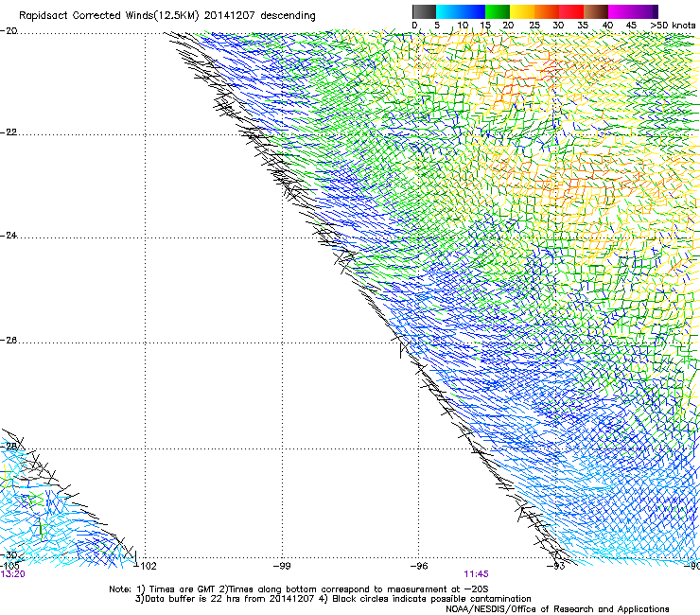Click the longitude label '-96'
700x615 pixels.
(419, 566)
